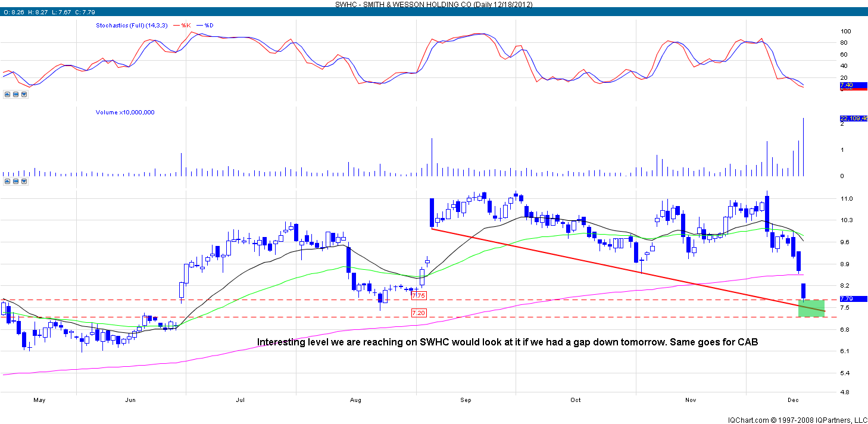Click the SWHC Smith & Wesson chart title
Viewport: 868px width, 424px height.
pos(433,4)
